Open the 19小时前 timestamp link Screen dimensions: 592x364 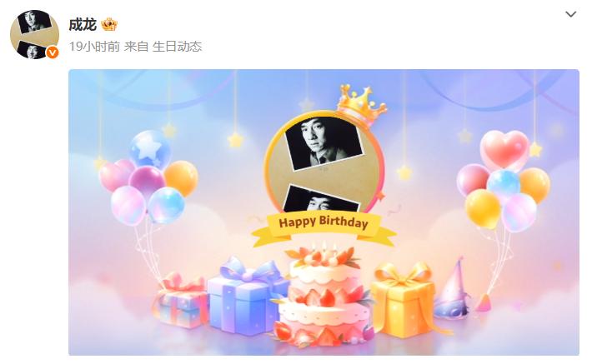point(94,47)
